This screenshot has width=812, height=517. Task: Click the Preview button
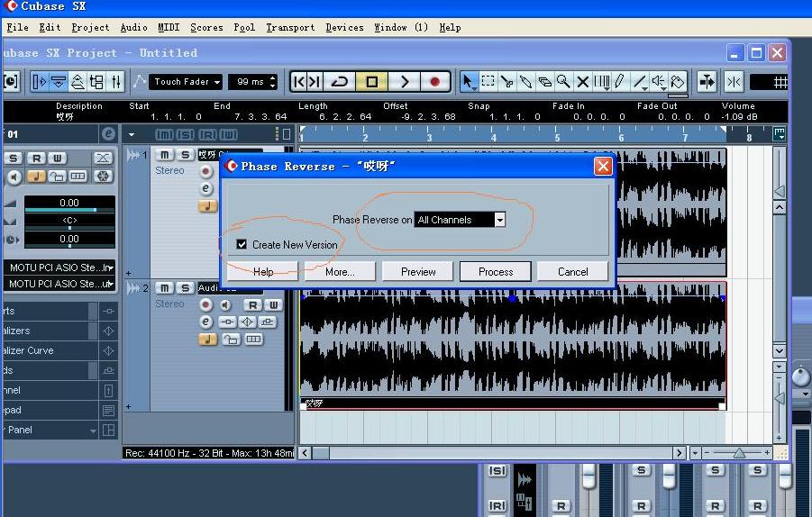click(418, 271)
